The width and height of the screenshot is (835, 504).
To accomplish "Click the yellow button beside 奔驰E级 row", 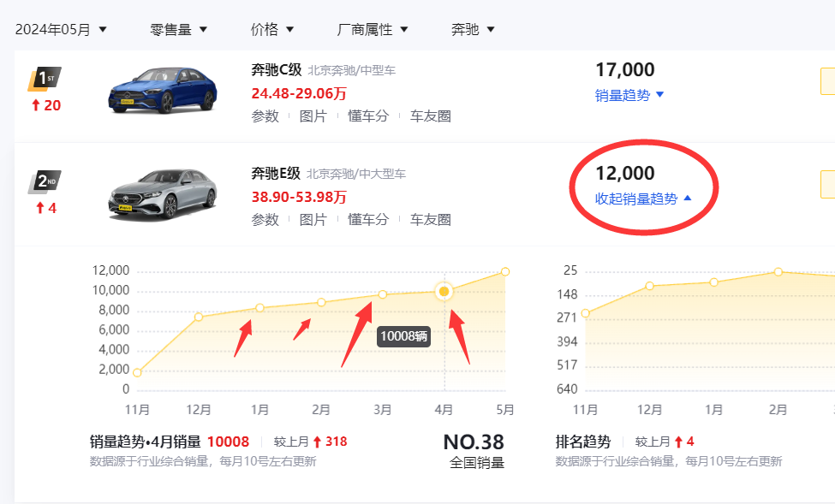I will click(827, 184).
